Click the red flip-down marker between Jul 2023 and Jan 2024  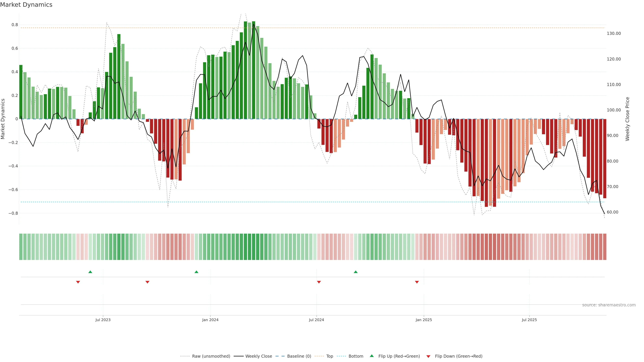[x=147, y=282]
